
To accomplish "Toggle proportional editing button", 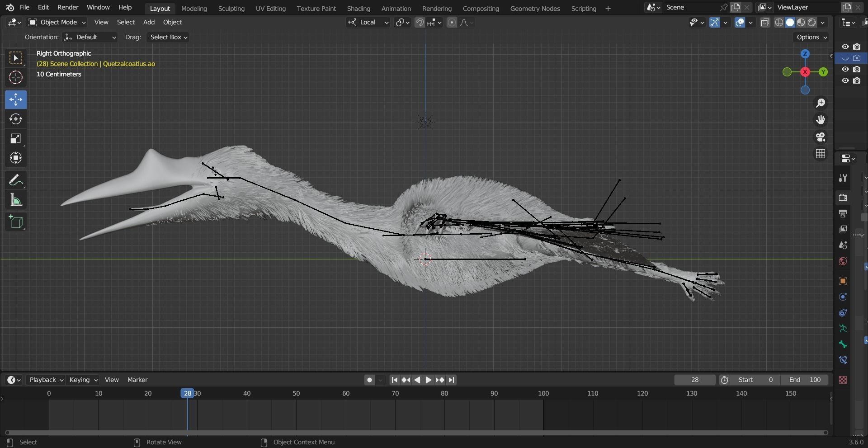I will (x=452, y=22).
